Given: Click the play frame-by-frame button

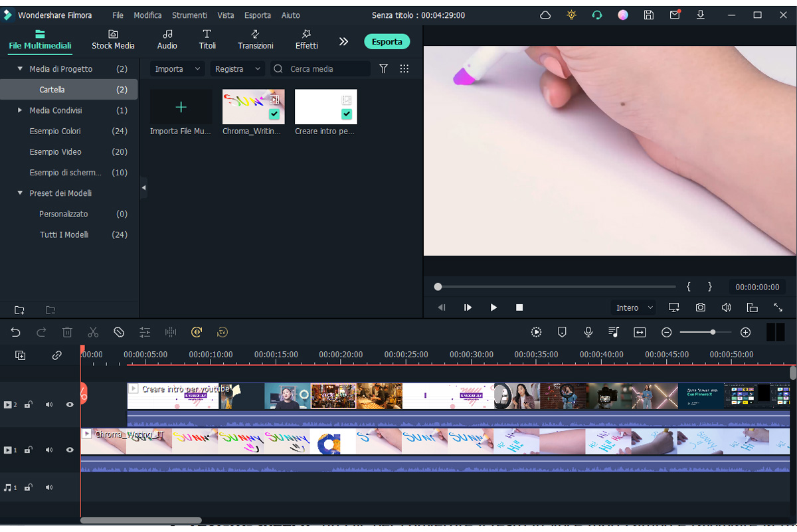Looking at the screenshot, I should click(x=468, y=308).
